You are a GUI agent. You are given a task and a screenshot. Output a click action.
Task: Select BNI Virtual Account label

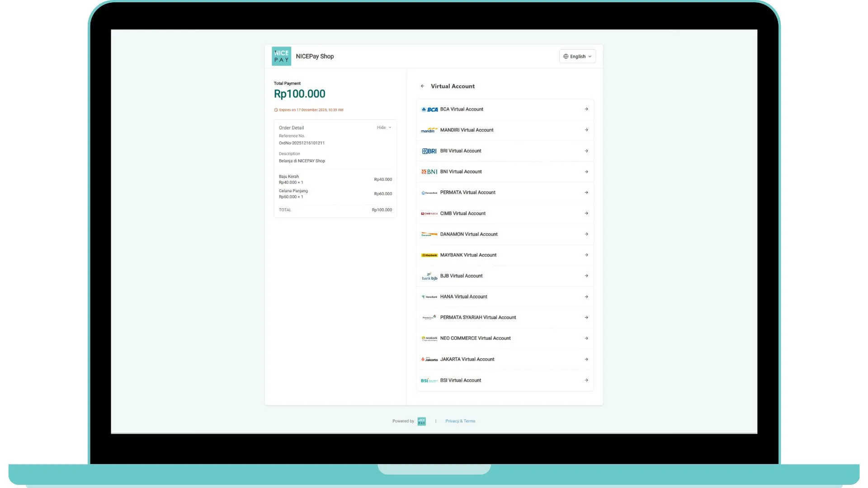461,172
